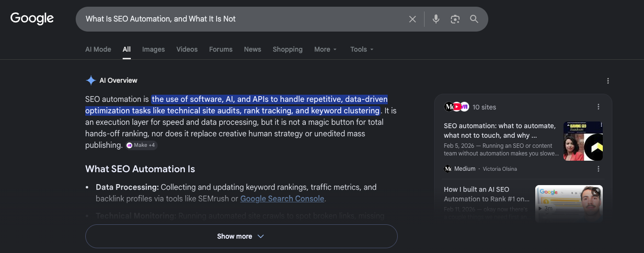Viewport: 644px width, 253px height.
Task: Open Google Lens image search icon
Action: coord(455,19)
